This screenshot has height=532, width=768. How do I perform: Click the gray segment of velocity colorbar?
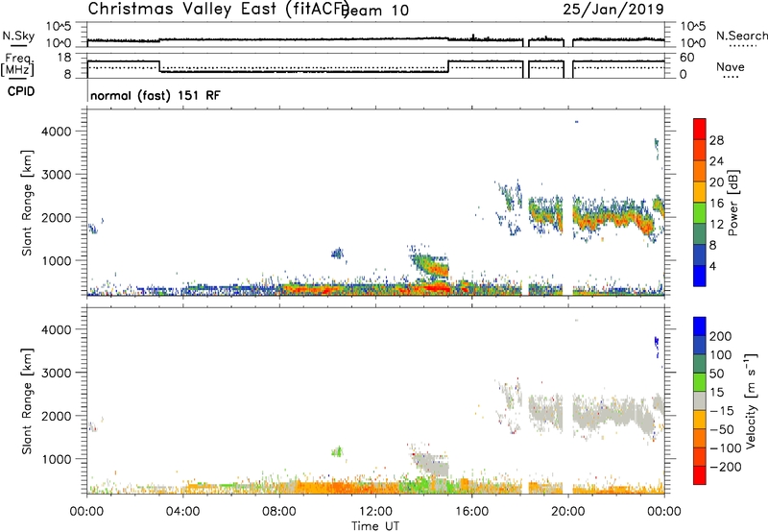pos(700,401)
